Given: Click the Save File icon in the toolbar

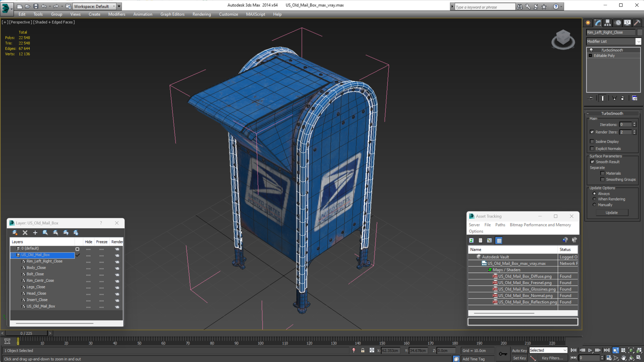Looking at the screenshot, I should tap(36, 6).
